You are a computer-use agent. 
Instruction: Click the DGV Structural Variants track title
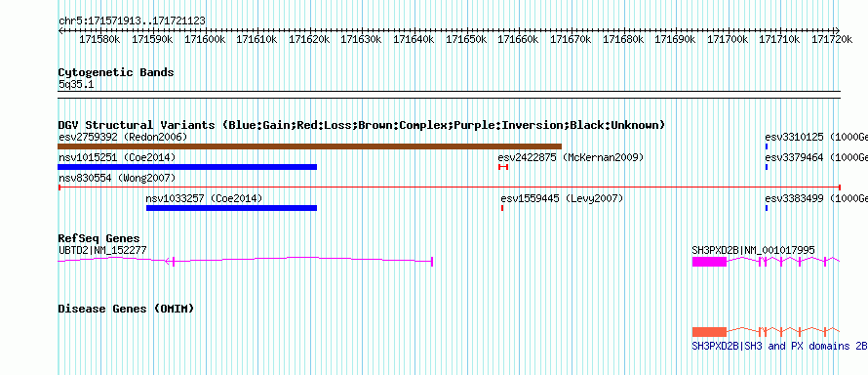pos(362,125)
